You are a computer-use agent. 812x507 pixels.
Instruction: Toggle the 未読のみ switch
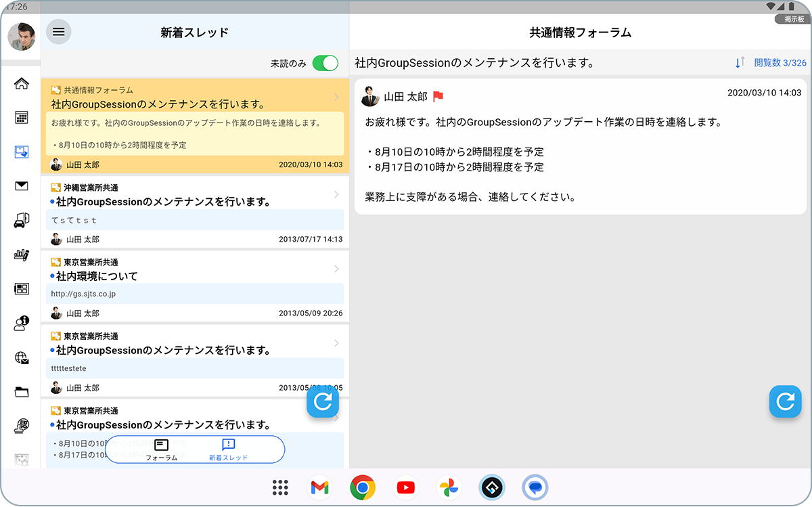click(x=325, y=64)
